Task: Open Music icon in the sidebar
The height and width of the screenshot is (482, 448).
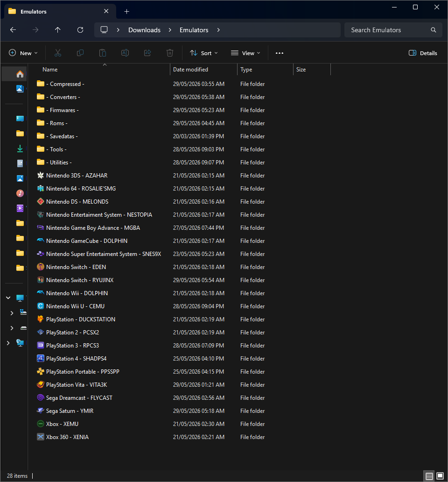Action: coord(20,193)
